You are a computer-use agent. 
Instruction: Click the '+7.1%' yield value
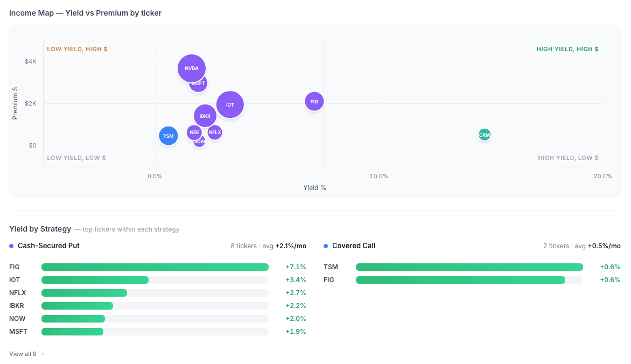[296, 267]
